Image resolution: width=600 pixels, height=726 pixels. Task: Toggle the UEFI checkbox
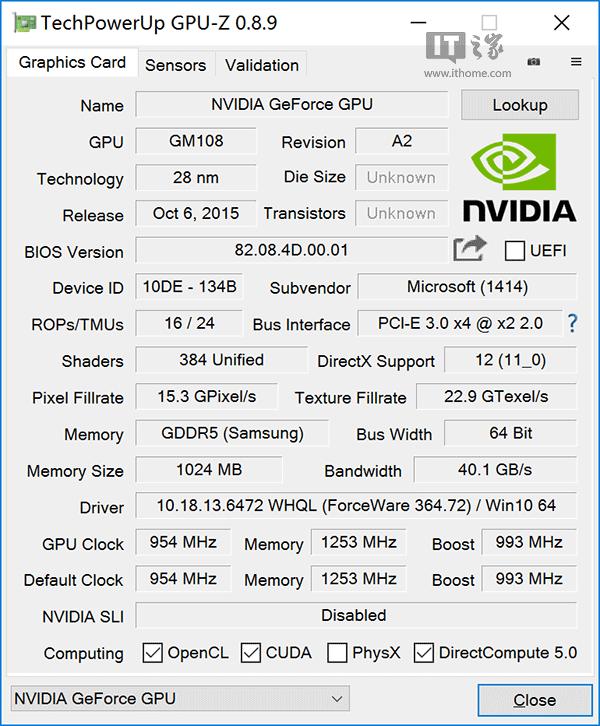point(515,250)
